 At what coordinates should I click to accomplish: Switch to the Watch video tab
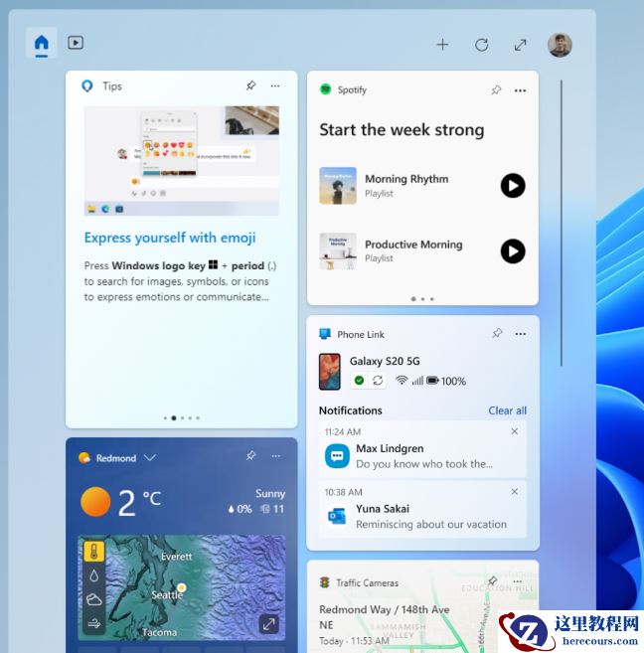pyautogui.click(x=76, y=43)
